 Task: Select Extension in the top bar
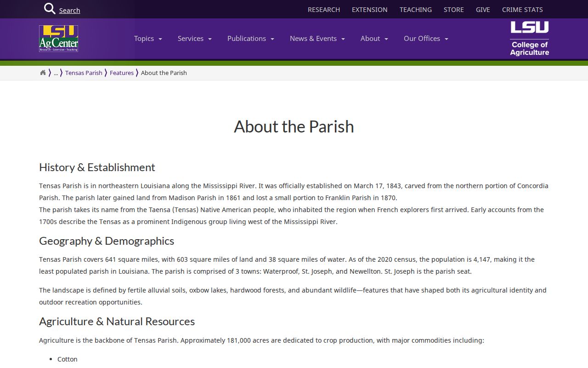[x=370, y=10]
